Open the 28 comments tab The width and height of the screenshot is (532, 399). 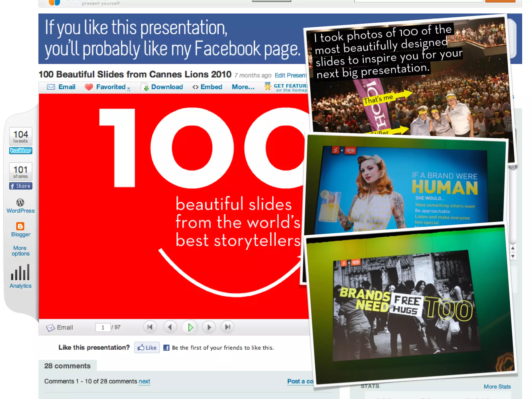(67, 366)
